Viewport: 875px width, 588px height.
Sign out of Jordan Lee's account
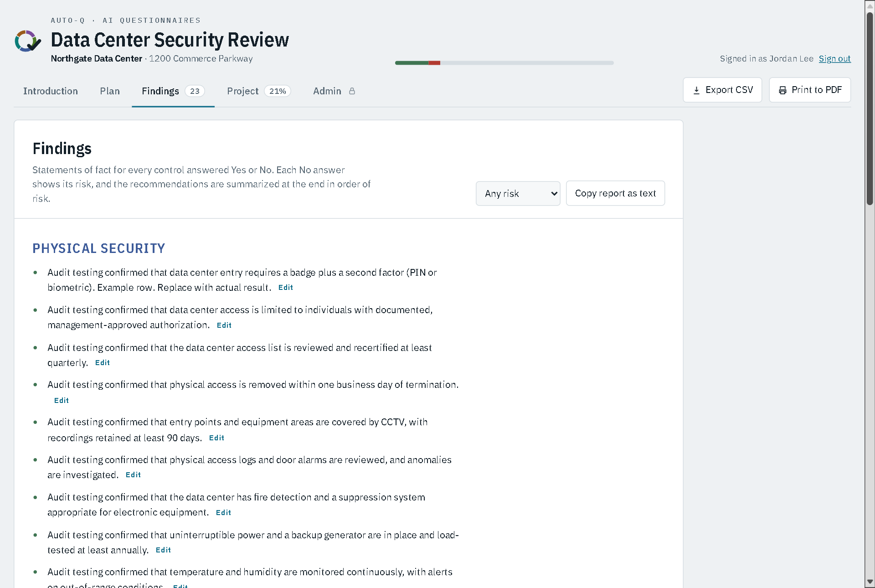point(834,59)
